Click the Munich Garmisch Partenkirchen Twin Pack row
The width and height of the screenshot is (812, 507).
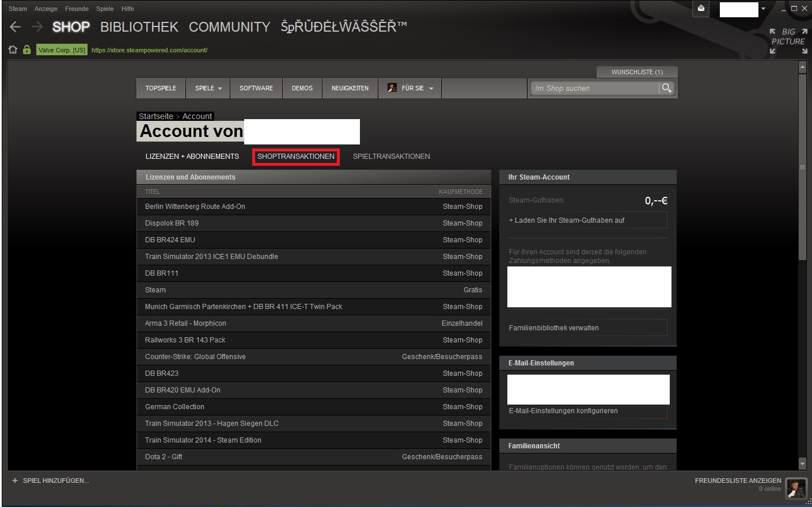coord(314,307)
